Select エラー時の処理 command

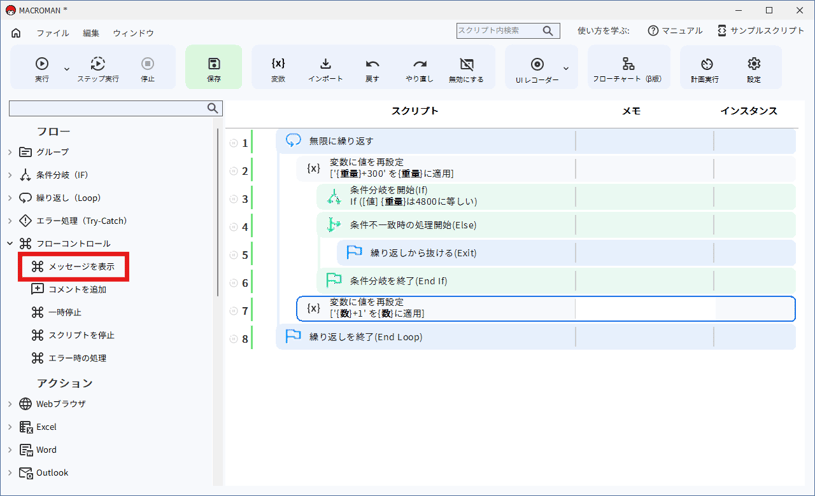click(x=69, y=358)
